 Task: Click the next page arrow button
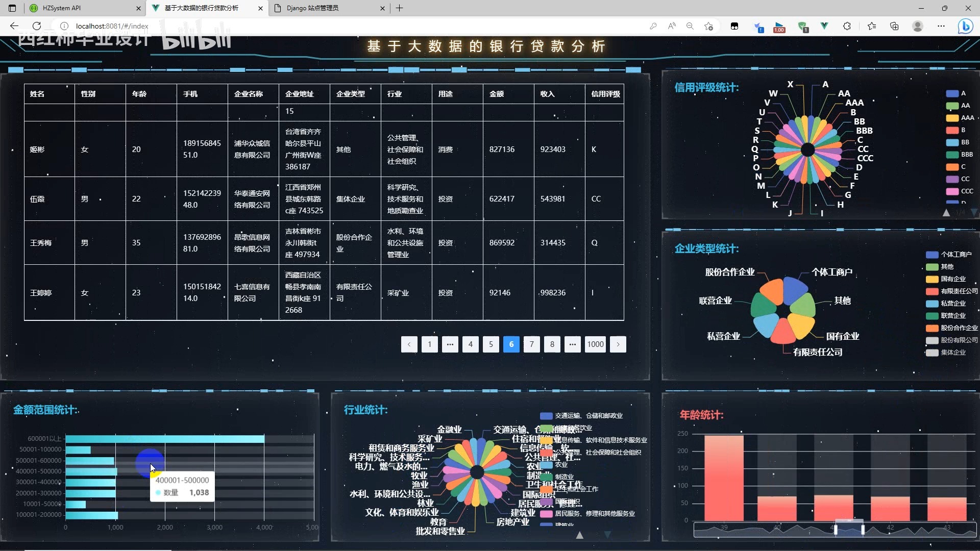pyautogui.click(x=618, y=344)
